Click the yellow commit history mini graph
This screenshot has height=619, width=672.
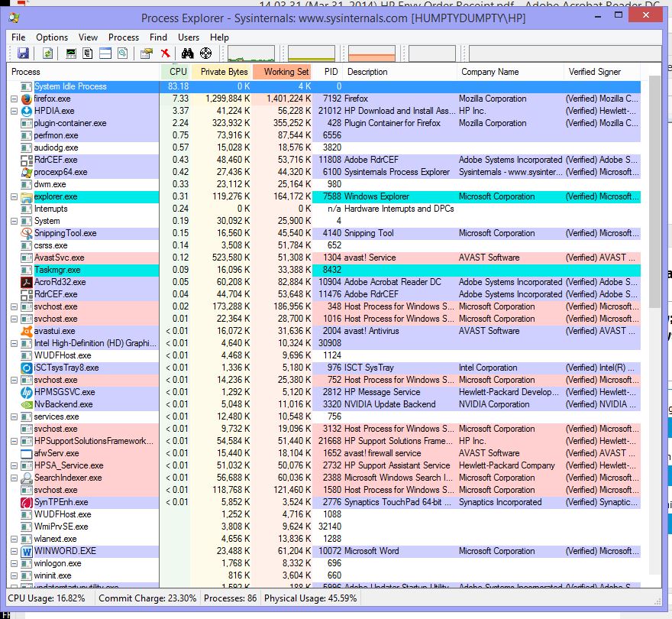point(312,53)
